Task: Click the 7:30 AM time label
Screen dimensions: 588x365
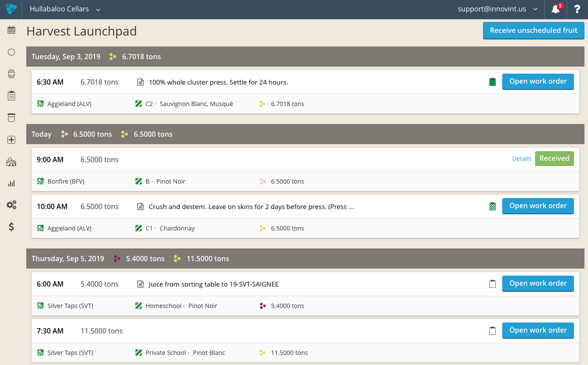Action: (x=50, y=331)
